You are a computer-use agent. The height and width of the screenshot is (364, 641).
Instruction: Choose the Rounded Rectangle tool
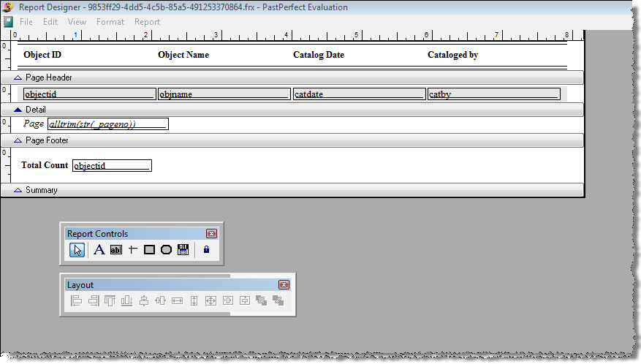[166, 249]
